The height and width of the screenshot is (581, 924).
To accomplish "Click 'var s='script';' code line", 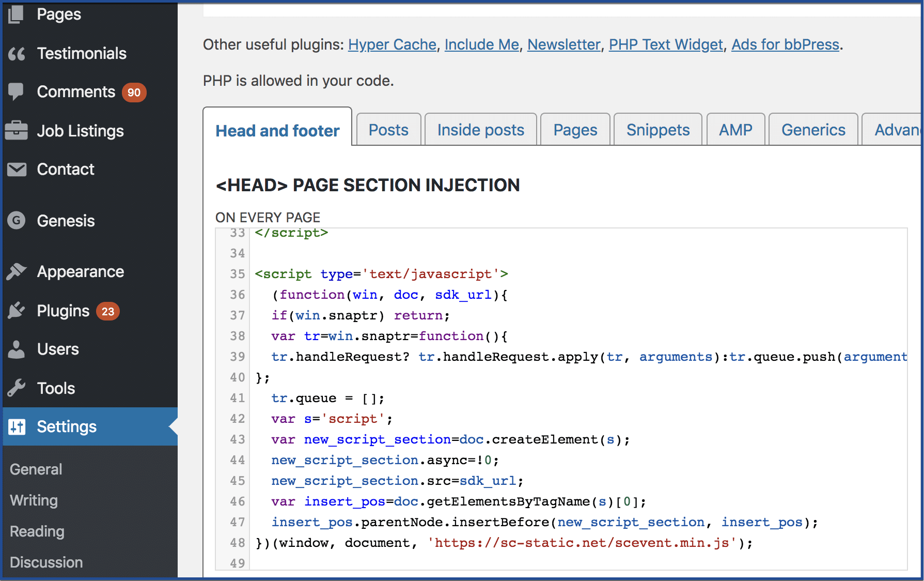I will click(x=332, y=419).
